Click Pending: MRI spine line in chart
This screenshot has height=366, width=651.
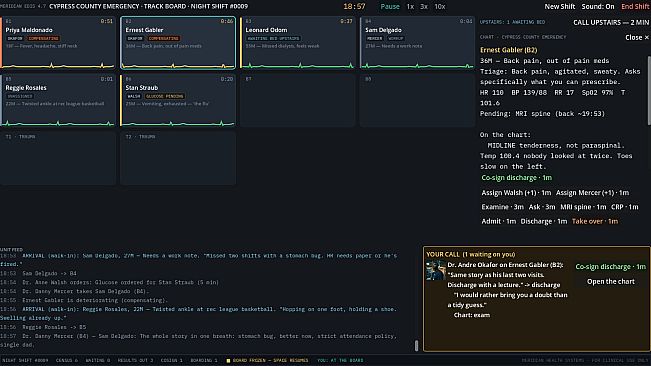coord(542,114)
